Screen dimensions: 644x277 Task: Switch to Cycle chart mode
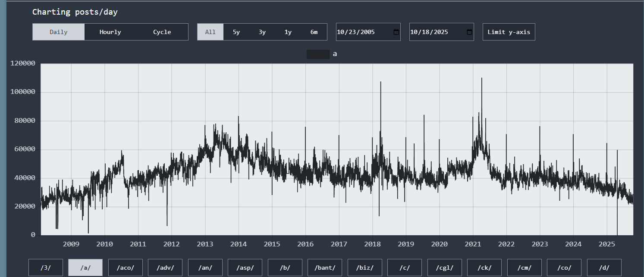tap(162, 32)
